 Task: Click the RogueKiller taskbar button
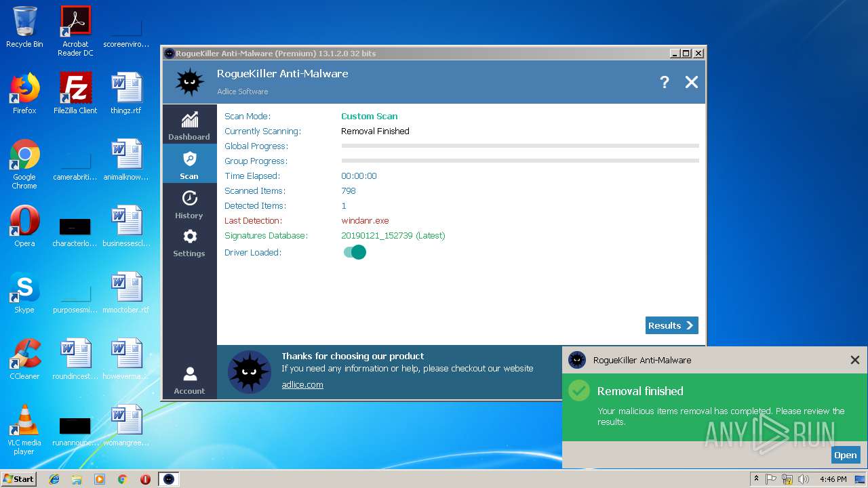[x=169, y=479]
